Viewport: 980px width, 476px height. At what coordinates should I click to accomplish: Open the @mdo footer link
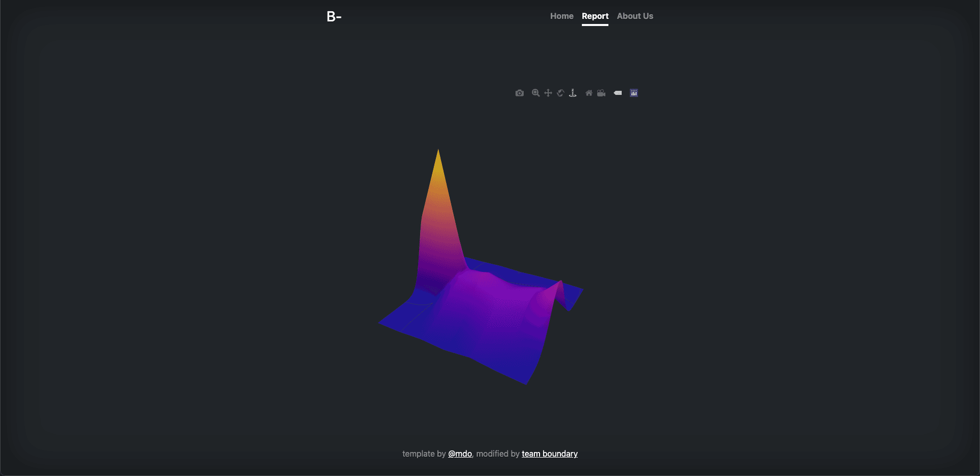pyautogui.click(x=460, y=454)
